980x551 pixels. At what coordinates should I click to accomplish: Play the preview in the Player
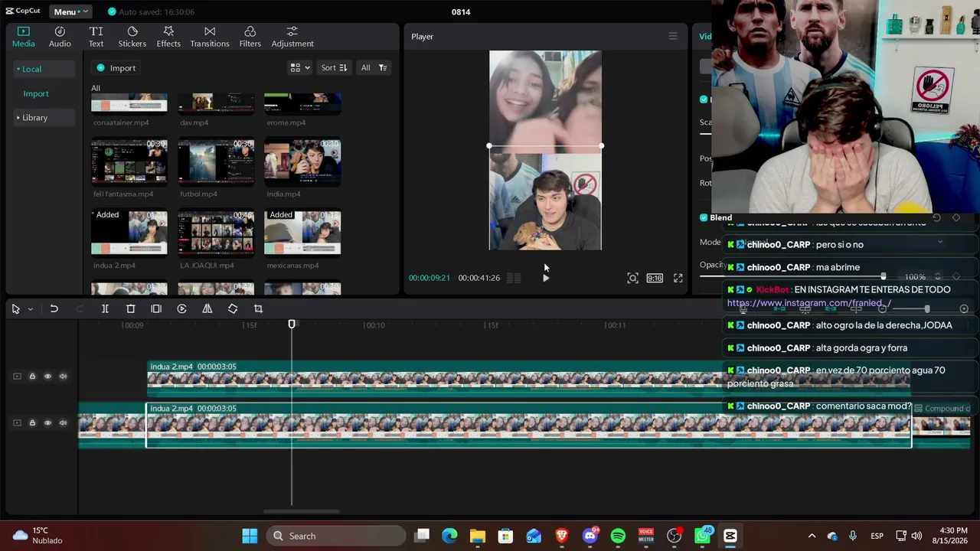tap(545, 278)
